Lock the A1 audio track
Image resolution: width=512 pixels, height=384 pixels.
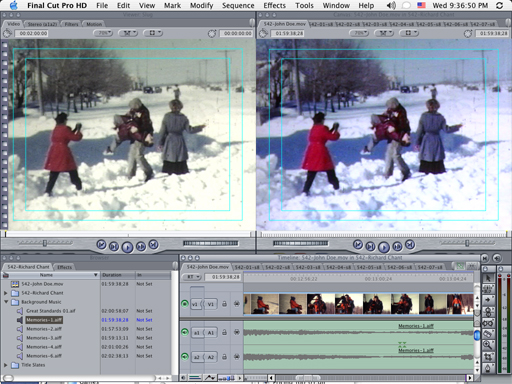point(224,332)
